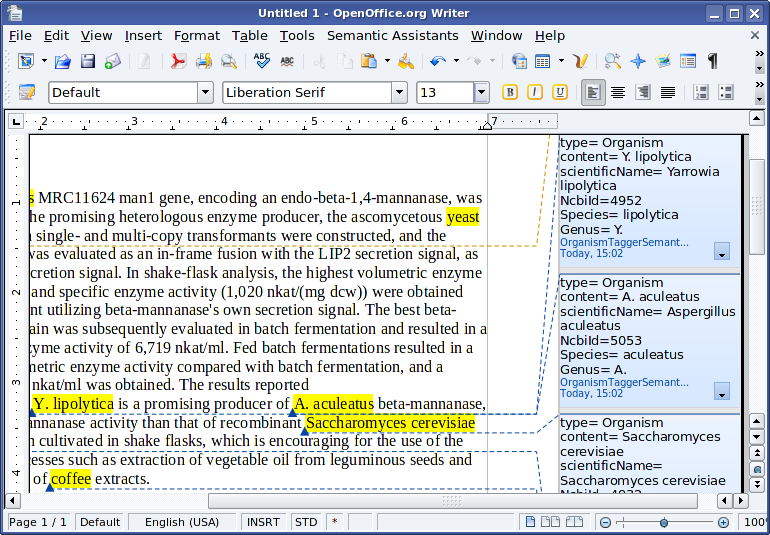Open the Semantic Assistants menu

[x=392, y=35]
